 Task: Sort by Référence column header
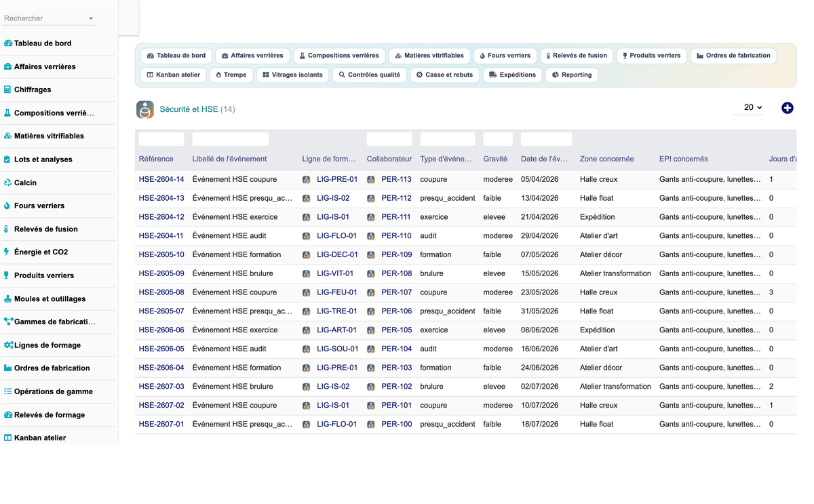point(156,159)
